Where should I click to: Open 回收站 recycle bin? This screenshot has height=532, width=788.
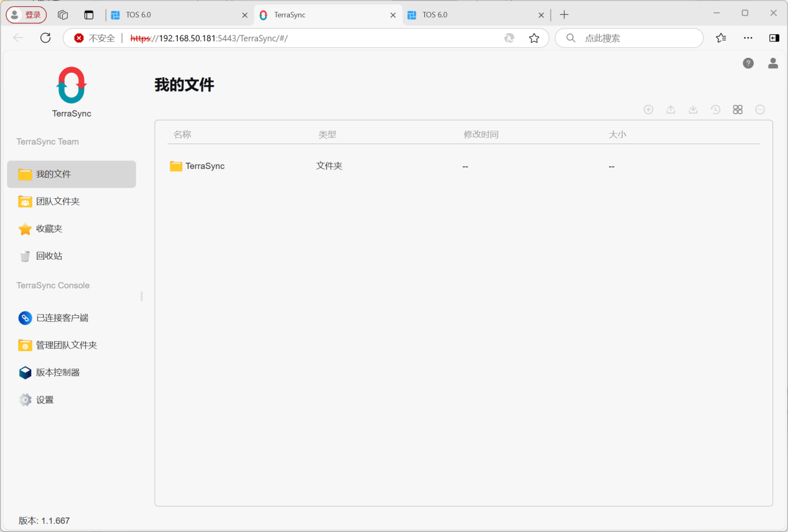(72, 256)
